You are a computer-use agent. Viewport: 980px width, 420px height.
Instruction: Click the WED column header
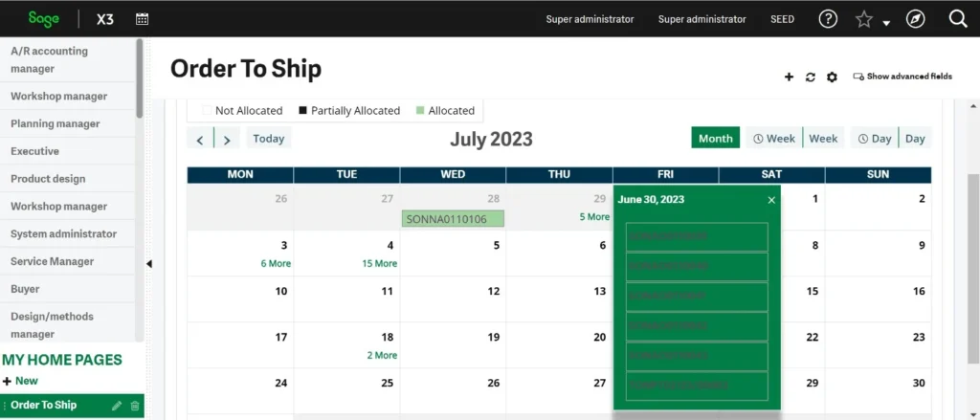coord(453,174)
